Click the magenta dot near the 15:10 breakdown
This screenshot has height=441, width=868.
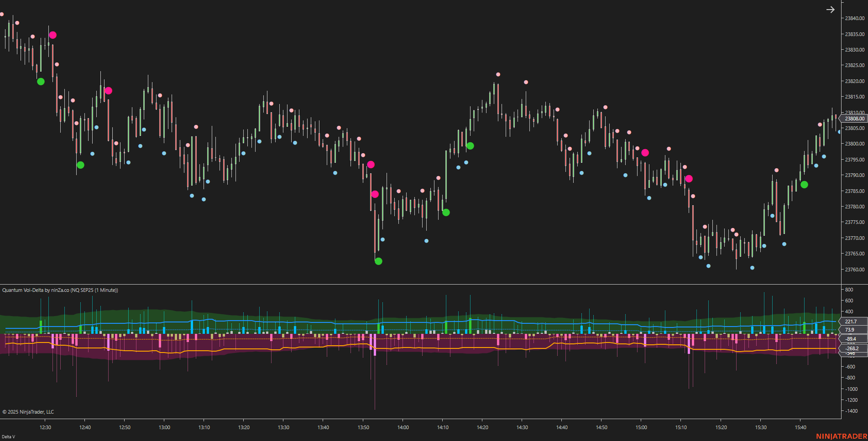click(x=689, y=179)
